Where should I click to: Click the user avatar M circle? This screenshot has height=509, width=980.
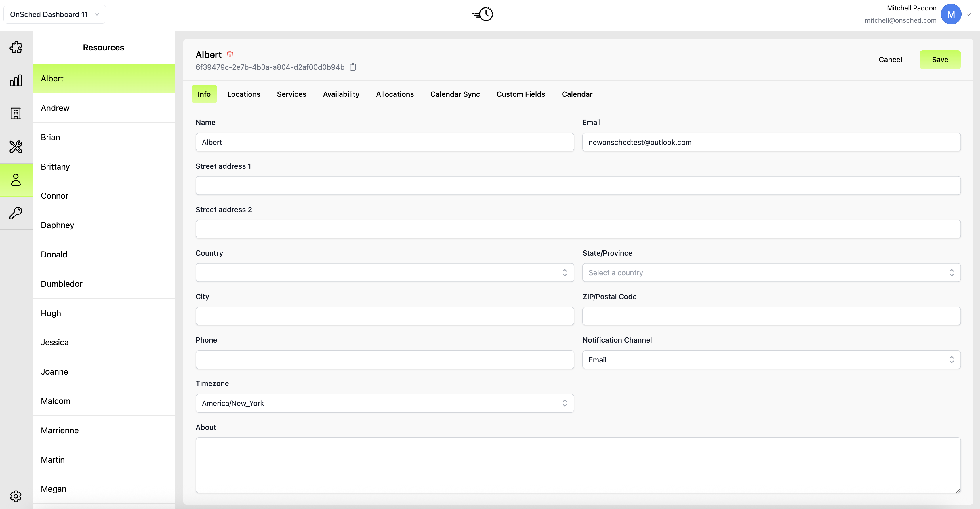(951, 14)
